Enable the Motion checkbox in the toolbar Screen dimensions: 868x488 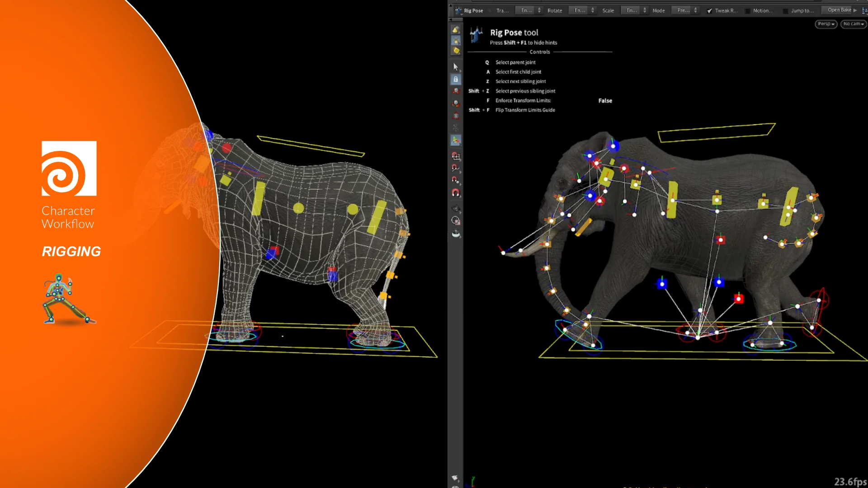point(748,10)
